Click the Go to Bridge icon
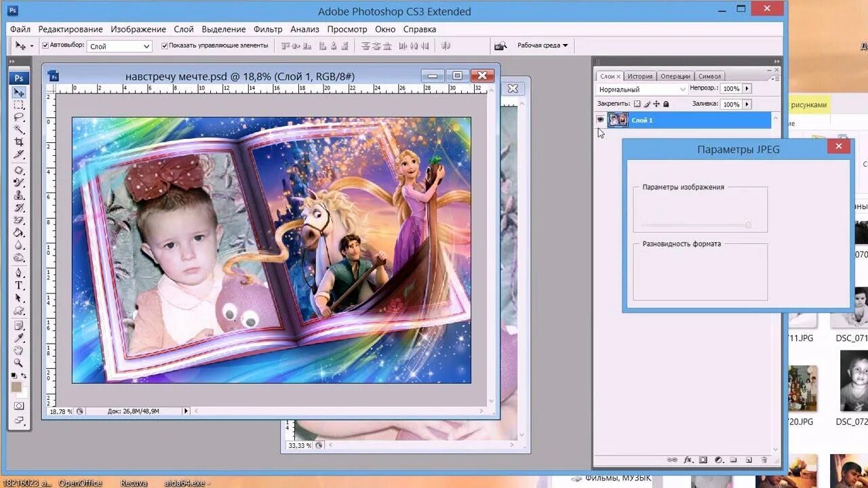The height and width of the screenshot is (488, 868). tap(500, 45)
